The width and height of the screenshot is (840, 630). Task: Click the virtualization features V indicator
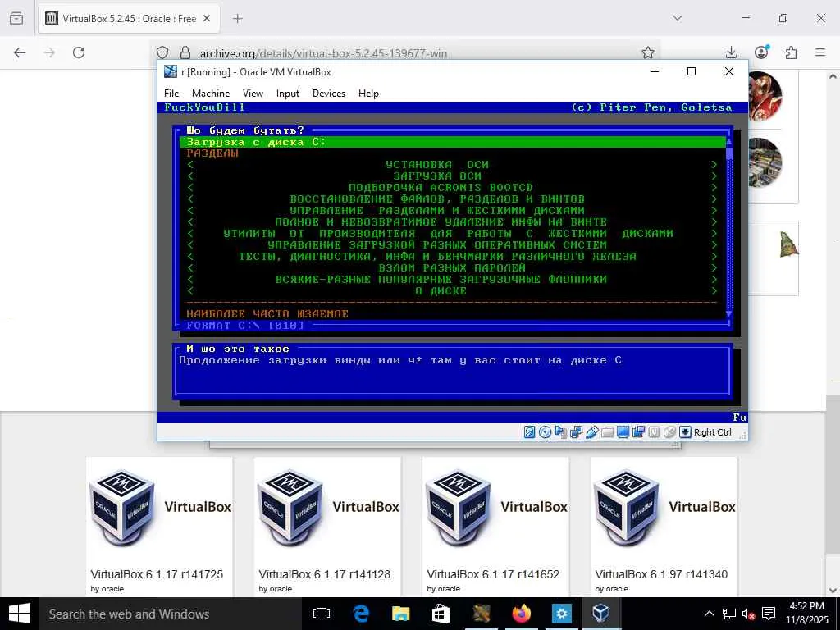[654, 432]
